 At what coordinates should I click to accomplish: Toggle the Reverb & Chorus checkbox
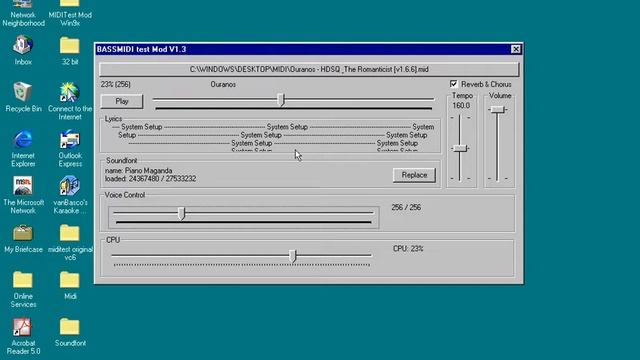click(x=453, y=84)
